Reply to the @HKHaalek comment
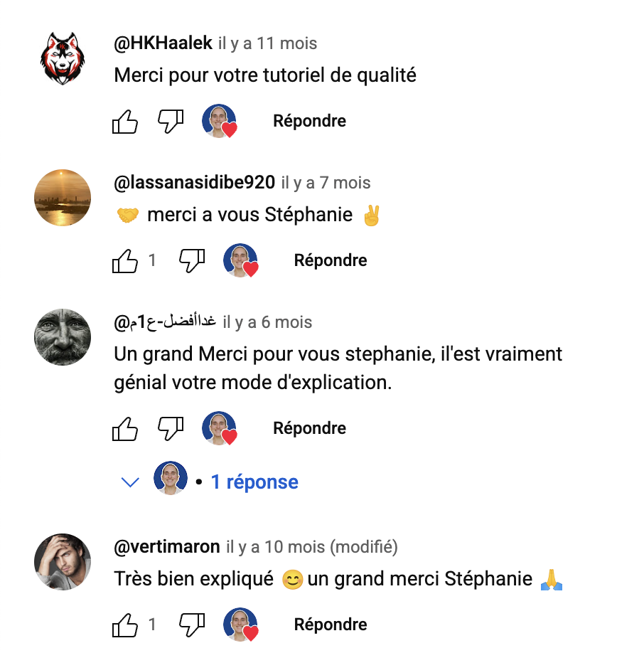 (x=309, y=121)
